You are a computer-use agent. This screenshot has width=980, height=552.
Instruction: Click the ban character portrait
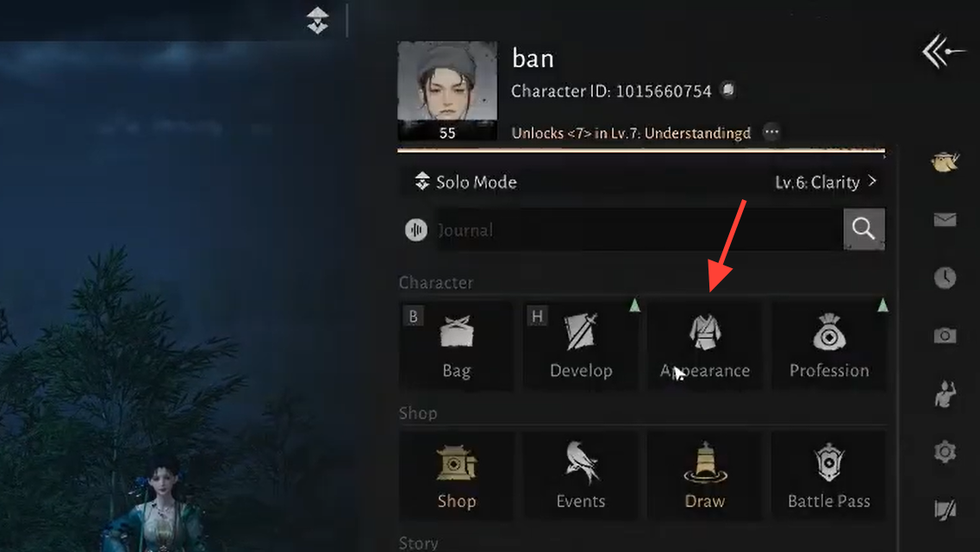pyautogui.click(x=447, y=91)
